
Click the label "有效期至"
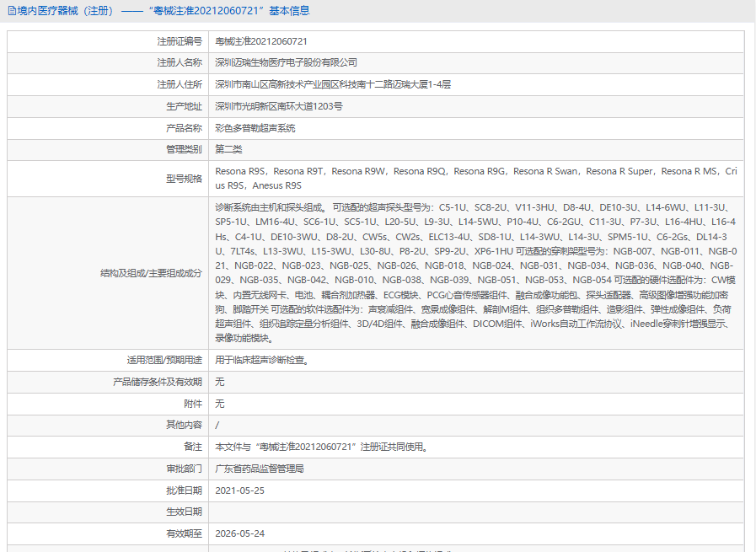coord(184,533)
